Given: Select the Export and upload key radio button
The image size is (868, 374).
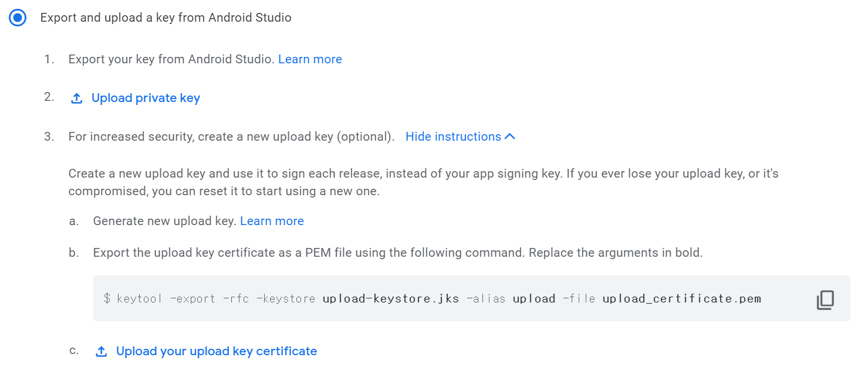Looking at the screenshot, I should 18,18.
